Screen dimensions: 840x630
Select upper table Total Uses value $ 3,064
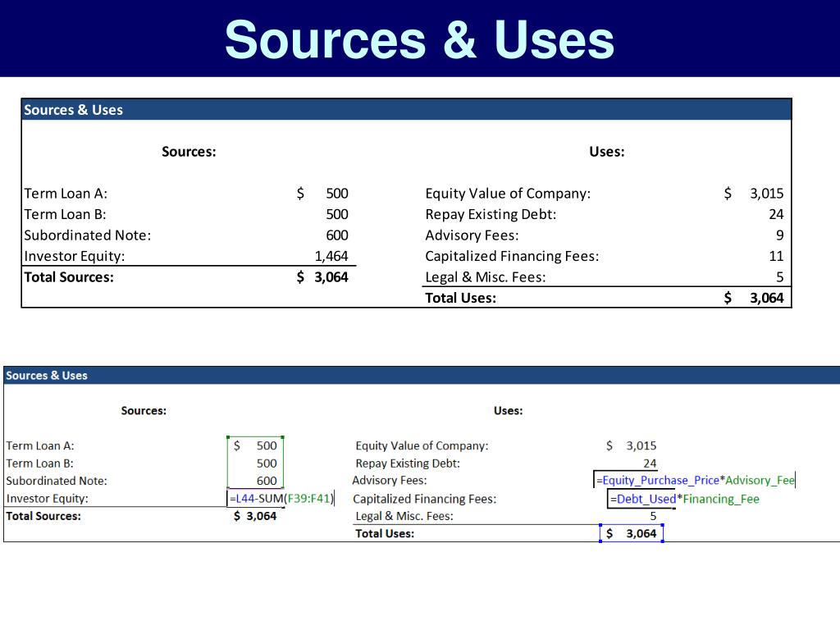click(754, 298)
